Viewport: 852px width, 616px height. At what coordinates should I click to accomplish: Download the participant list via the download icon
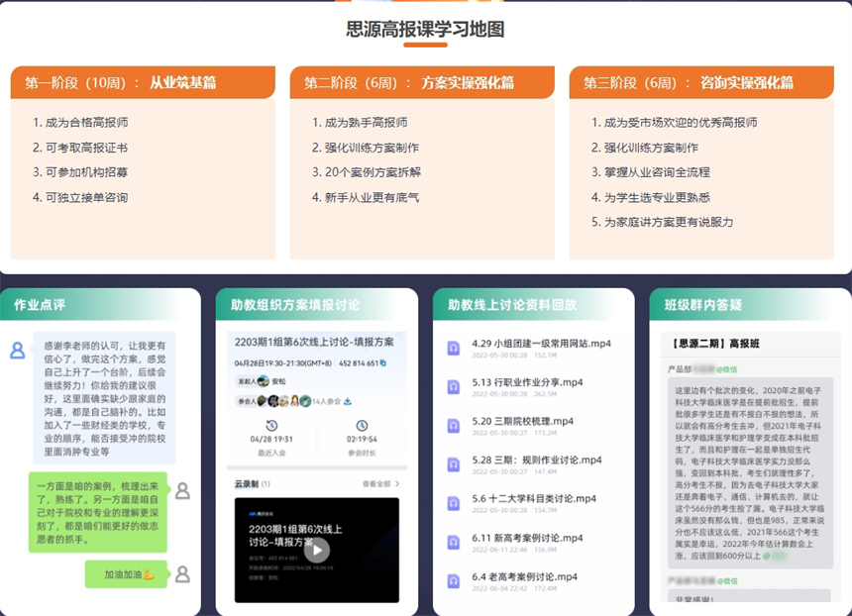point(347,402)
